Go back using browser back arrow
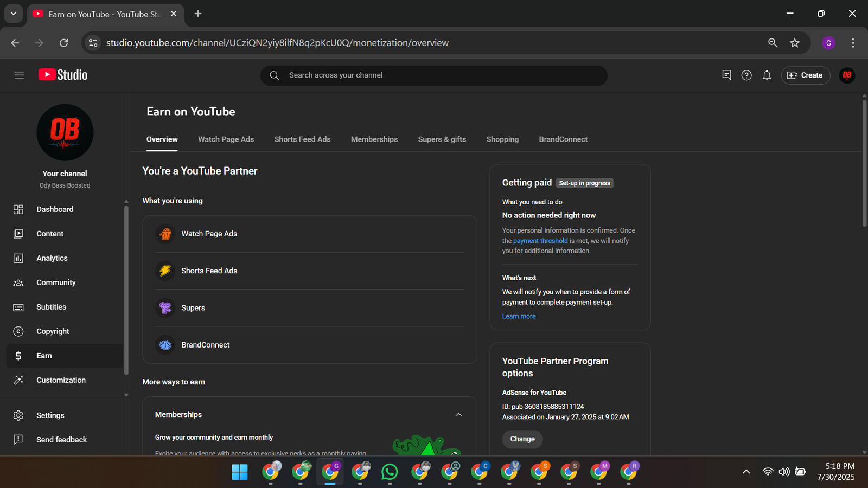The image size is (868, 488). coord(15,43)
